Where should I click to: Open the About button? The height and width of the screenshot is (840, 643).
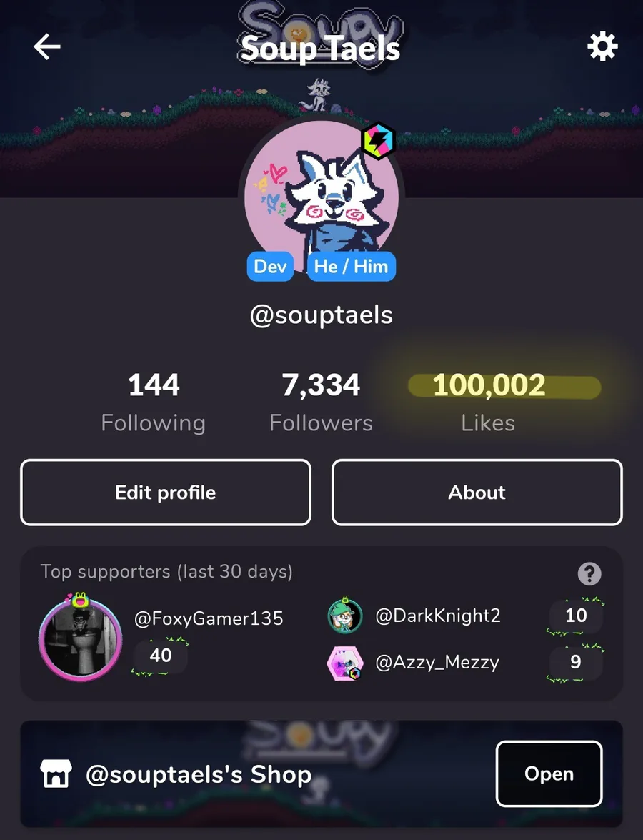pyautogui.click(x=477, y=493)
